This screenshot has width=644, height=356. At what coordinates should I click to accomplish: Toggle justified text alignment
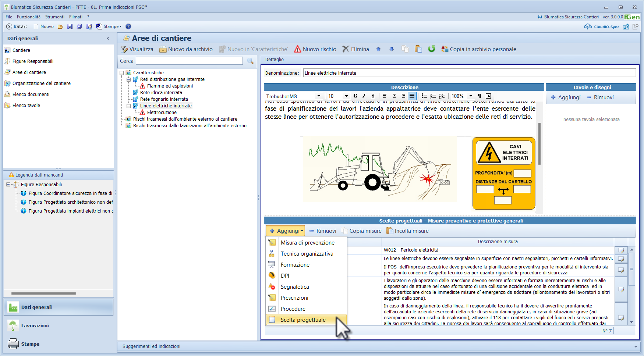412,96
